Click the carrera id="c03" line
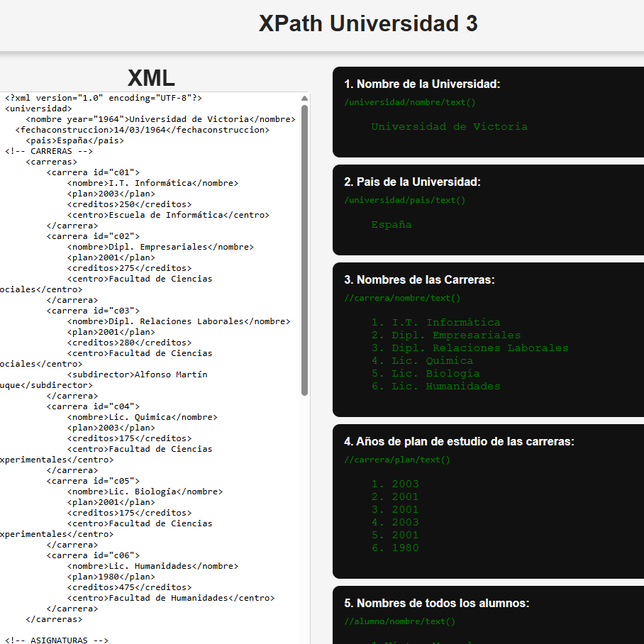Image resolution: width=644 pixels, height=644 pixels. pyautogui.click(x=93, y=311)
